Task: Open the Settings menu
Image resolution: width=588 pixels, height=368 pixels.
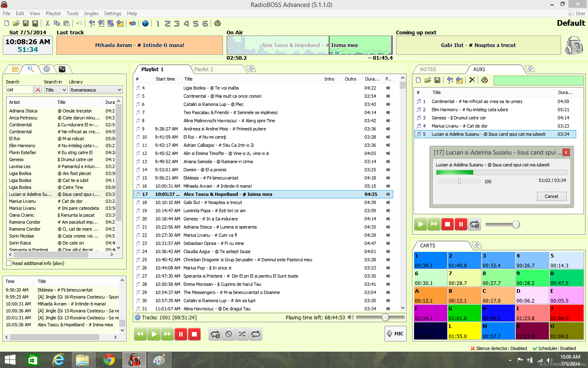Action: click(x=113, y=13)
